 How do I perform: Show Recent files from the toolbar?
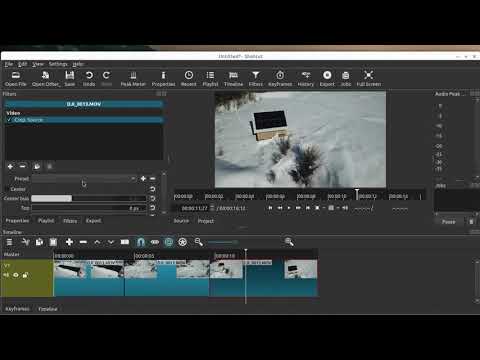[189, 79]
